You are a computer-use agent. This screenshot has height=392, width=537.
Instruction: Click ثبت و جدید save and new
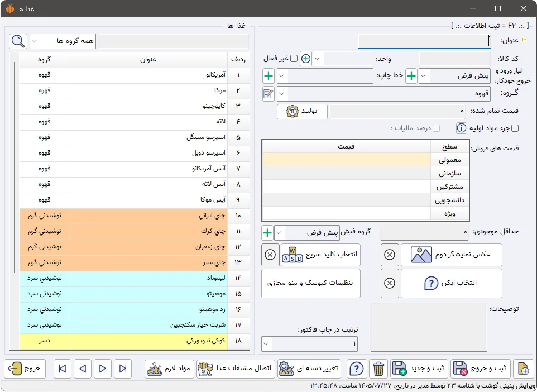tap(419, 369)
